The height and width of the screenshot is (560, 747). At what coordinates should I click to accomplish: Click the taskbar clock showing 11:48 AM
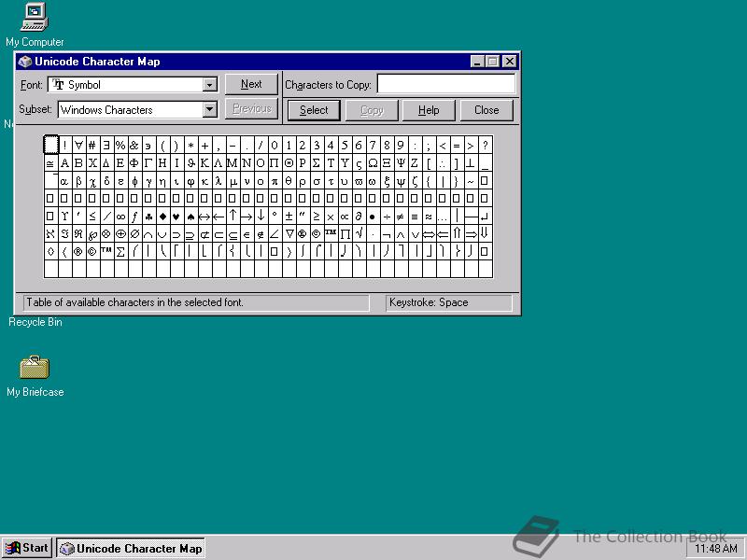[715, 549]
